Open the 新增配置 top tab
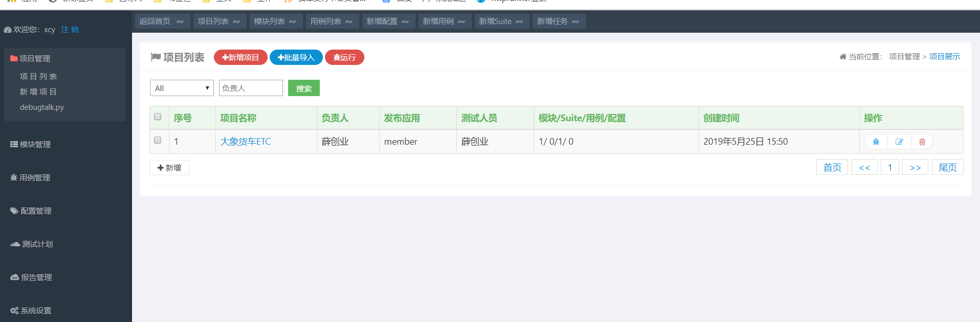The height and width of the screenshot is (322, 980). tap(388, 21)
